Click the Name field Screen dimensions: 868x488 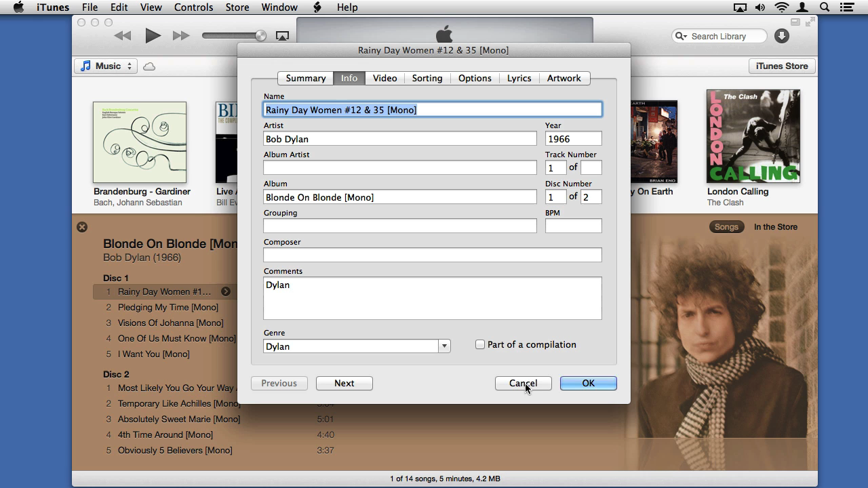433,110
